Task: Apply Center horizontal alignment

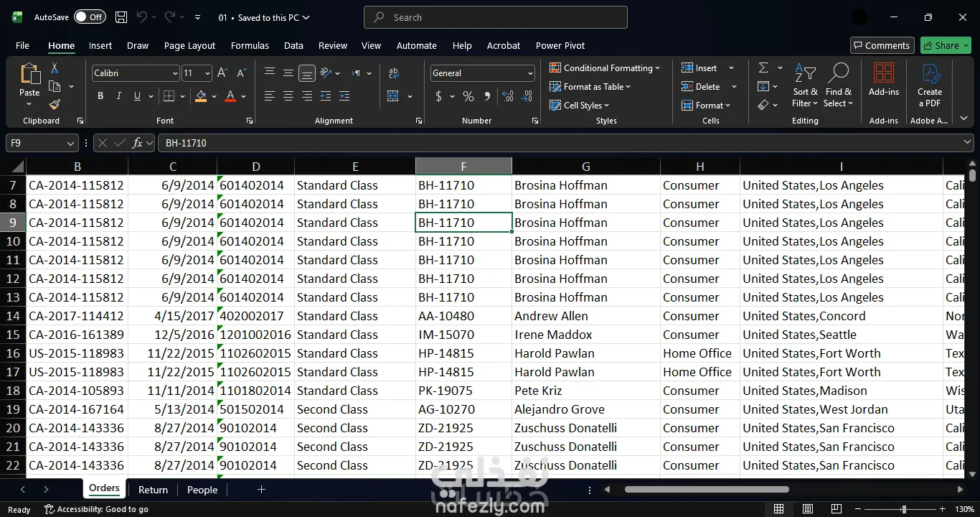Action: [x=288, y=96]
